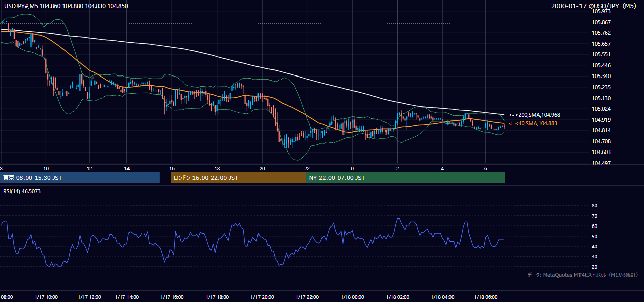
Task: Click the RSI 30 level label
Action: tap(594, 257)
